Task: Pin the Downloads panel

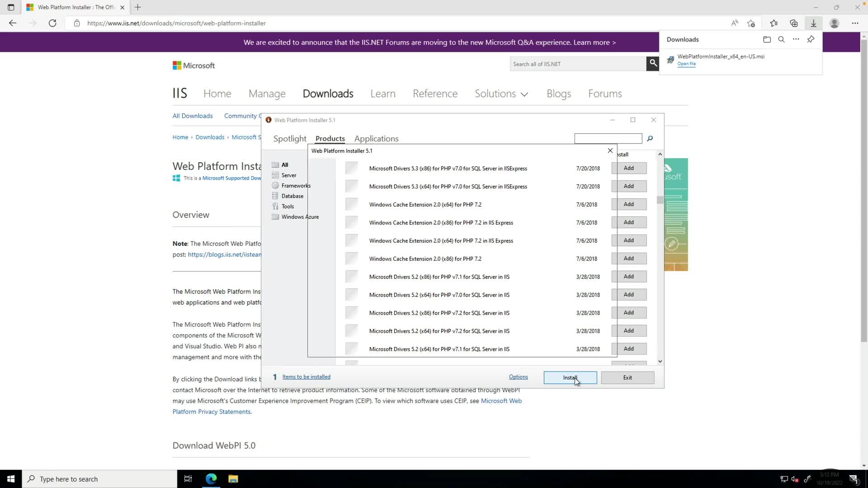Action: 811,39
